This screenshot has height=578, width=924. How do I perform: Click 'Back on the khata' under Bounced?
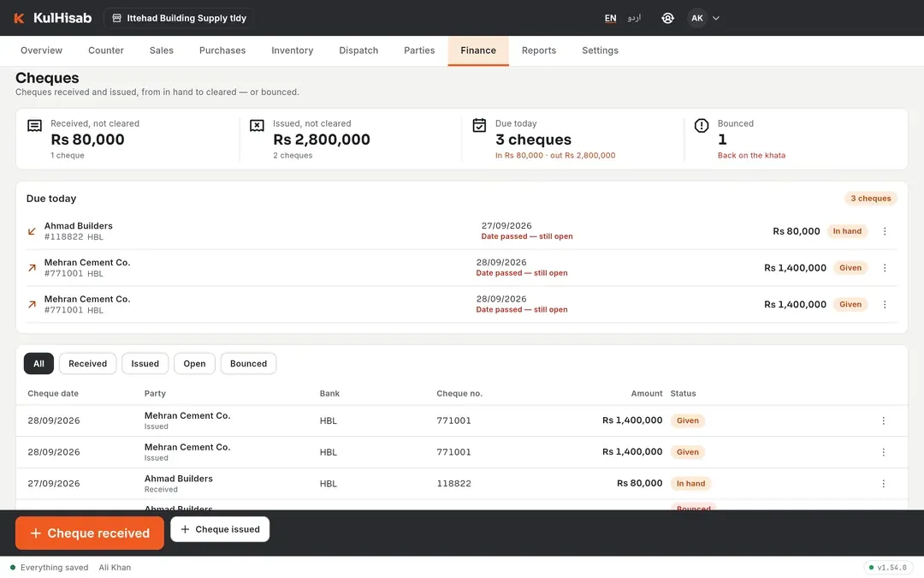pos(751,156)
